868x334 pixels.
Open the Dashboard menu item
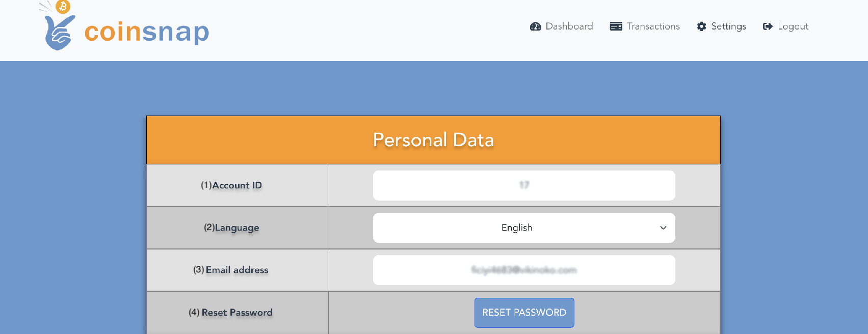pyautogui.click(x=562, y=26)
